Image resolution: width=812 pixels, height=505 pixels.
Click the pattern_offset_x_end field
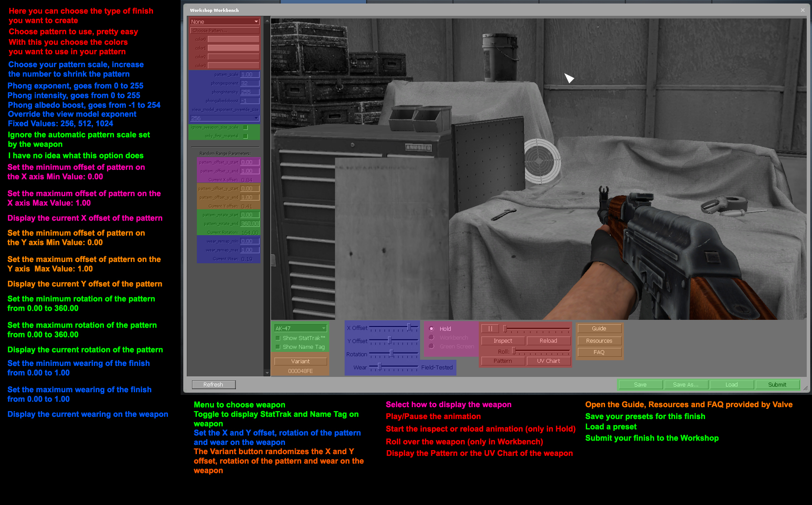point(250,171)
